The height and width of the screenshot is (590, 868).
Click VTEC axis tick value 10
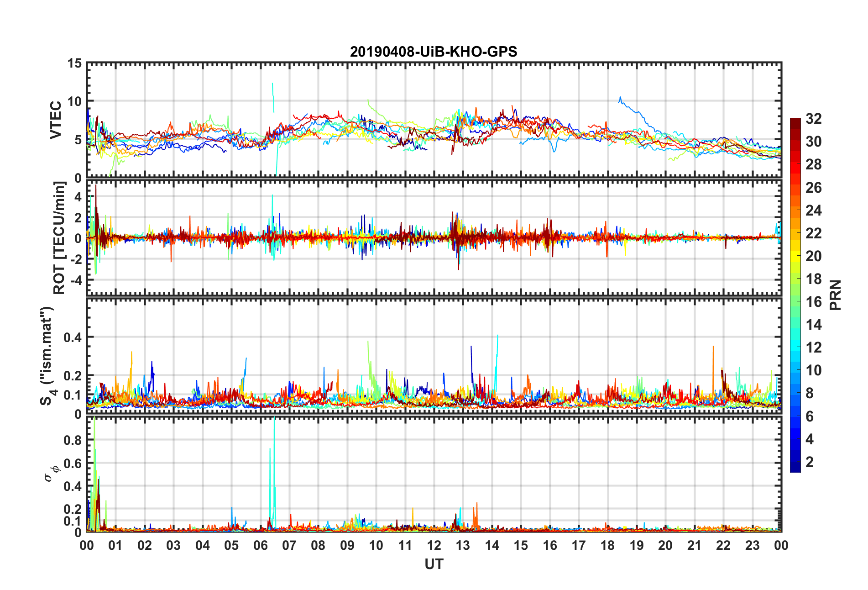tap(75, 101)
